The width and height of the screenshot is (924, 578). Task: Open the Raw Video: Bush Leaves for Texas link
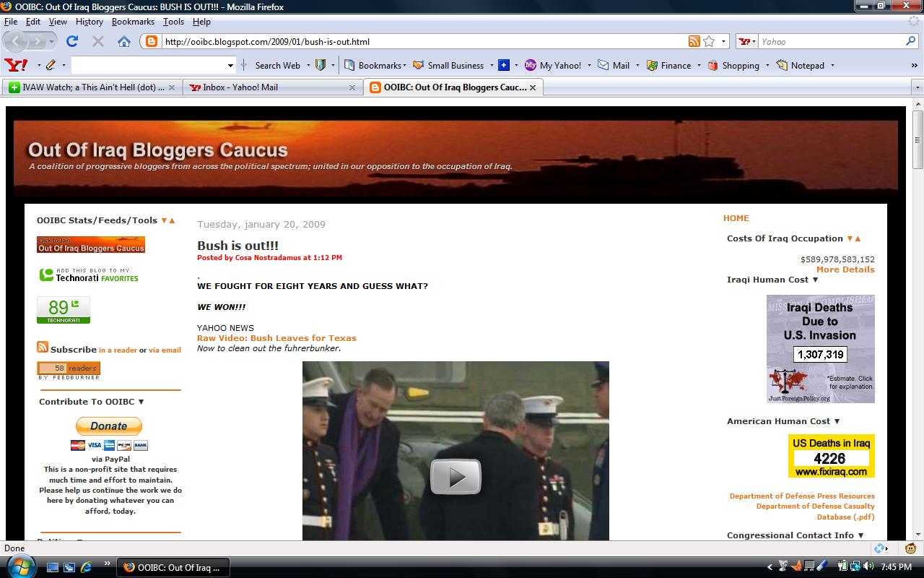pyautogui.click(x=276, y=338)
